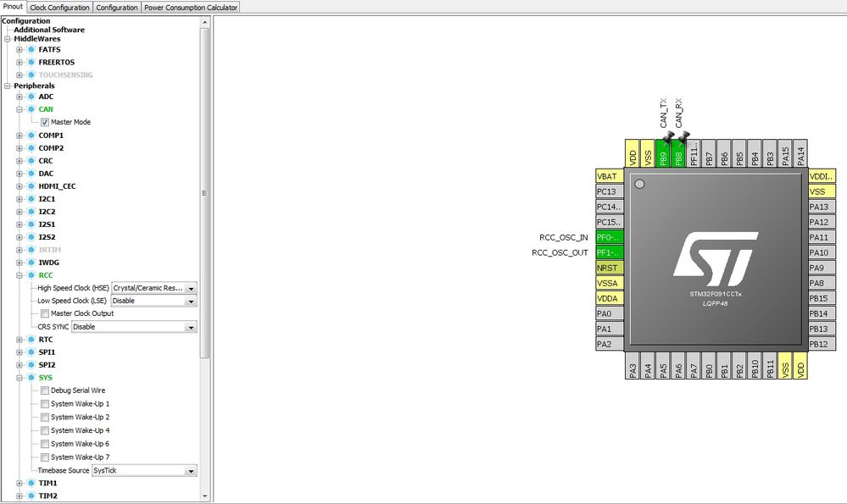This screenshot has width=847, height=504.
Task: Collapse the RCC peripheral node
Action: tap(20, 276)
